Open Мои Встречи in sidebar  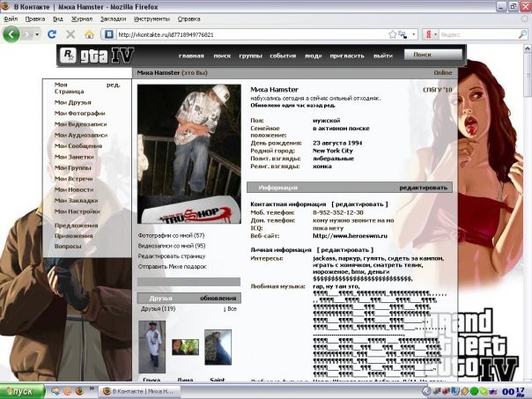tap(74, 179)
